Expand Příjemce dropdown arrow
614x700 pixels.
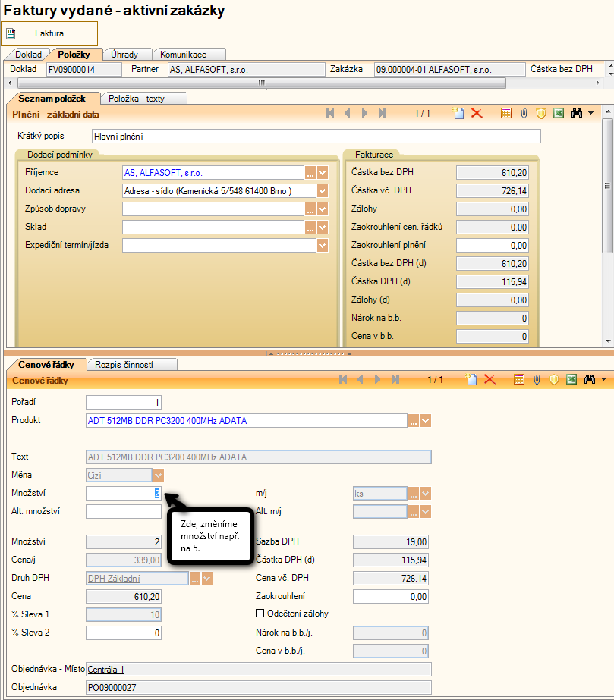(x=323, y=172)
